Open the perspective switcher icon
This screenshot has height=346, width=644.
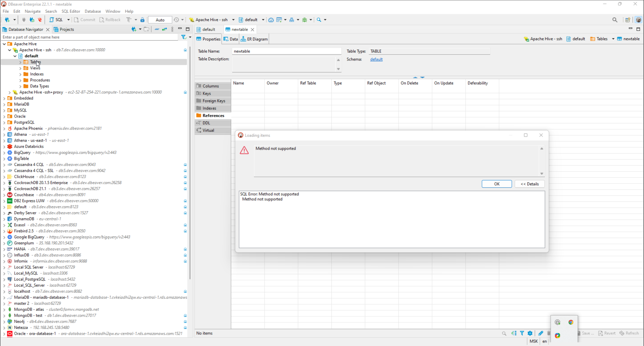point(628,20)
